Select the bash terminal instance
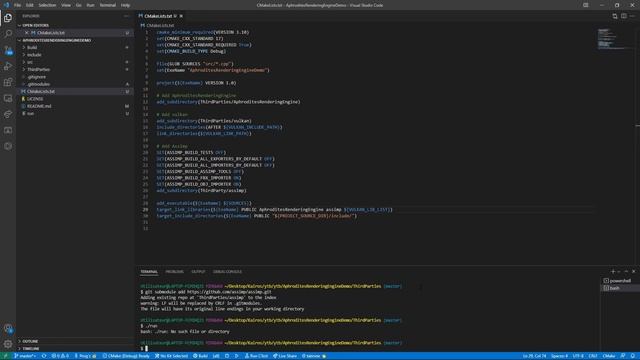This screenshot has width=640, height=360. coord(620,288)
